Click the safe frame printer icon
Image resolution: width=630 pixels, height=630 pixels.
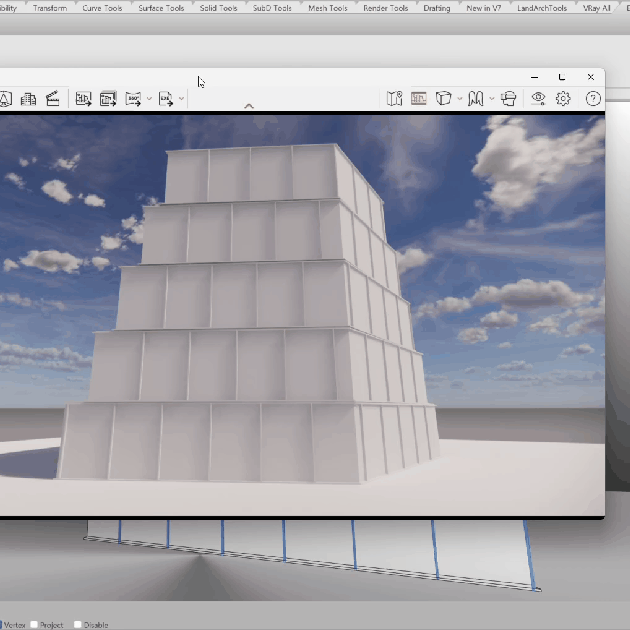pyautogui.click(x=509, y=98)
